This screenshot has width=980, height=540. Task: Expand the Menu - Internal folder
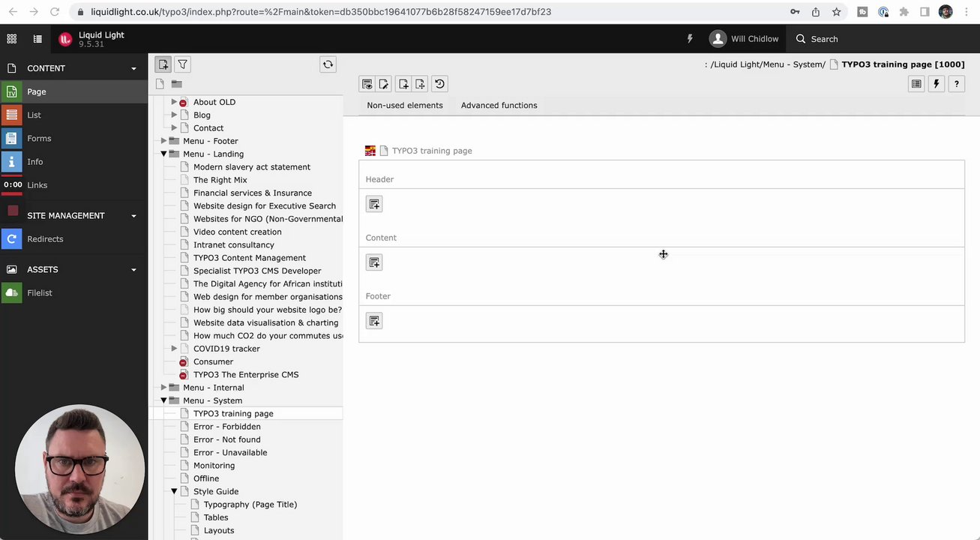pyautogui.click(x=163, y=388)
